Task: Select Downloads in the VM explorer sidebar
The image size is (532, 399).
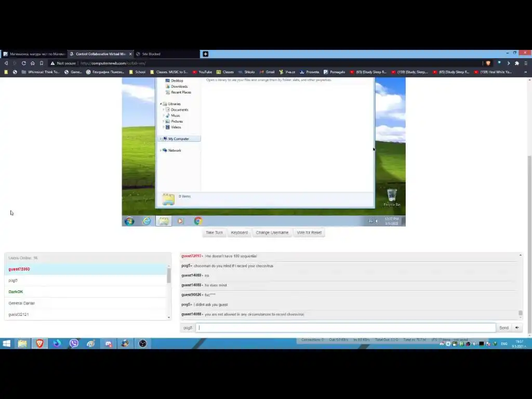Action: (177, 87)
